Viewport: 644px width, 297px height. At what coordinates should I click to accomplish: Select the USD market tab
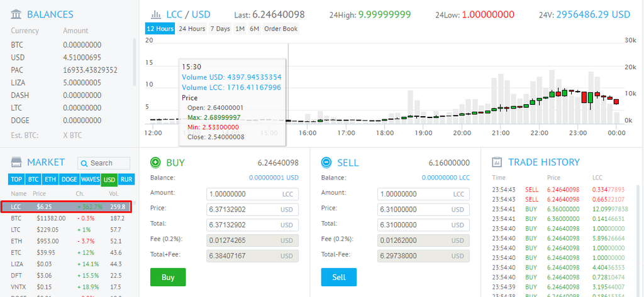coord(109,179)
